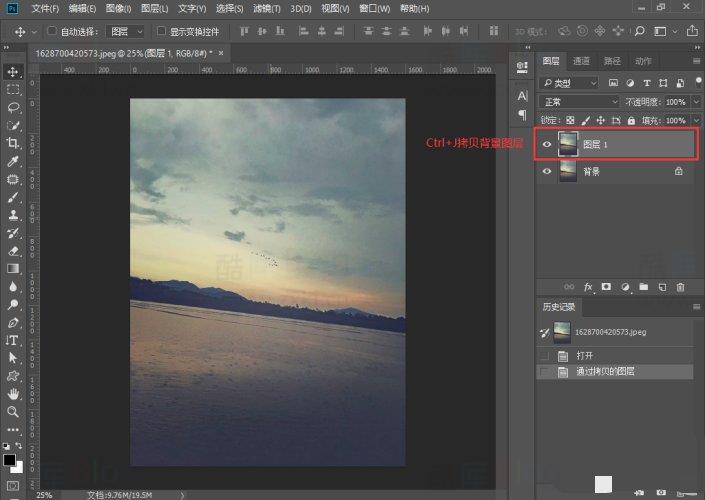Viewport: 705px width, 500px height.
Task: Choose the Horizontal Type tool
Action: [x=13, y=340]
